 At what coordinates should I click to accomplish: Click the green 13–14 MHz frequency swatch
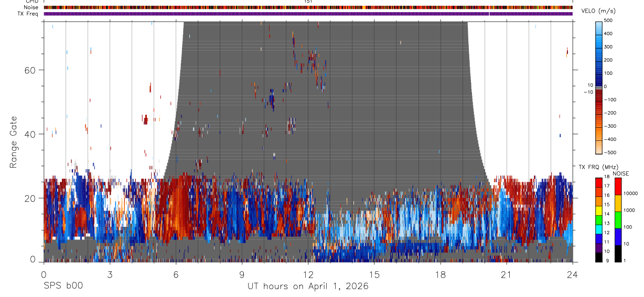coord(599,219)
